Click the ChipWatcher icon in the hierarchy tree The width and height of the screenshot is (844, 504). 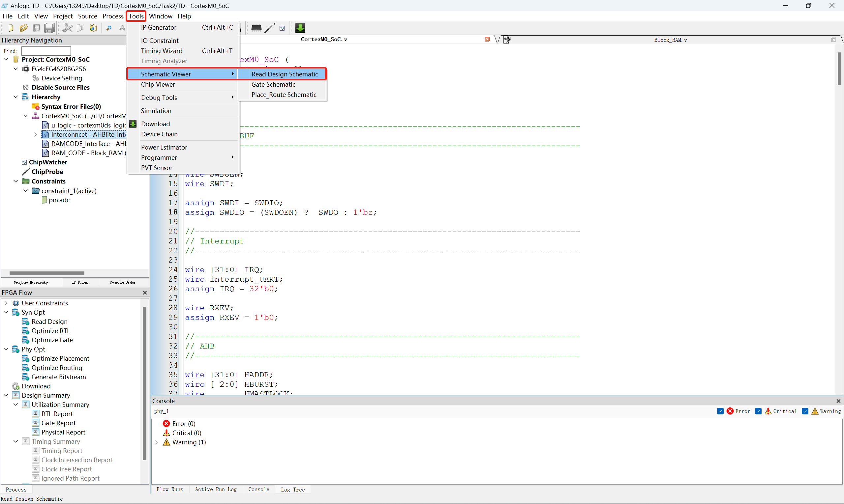[24, 162]
